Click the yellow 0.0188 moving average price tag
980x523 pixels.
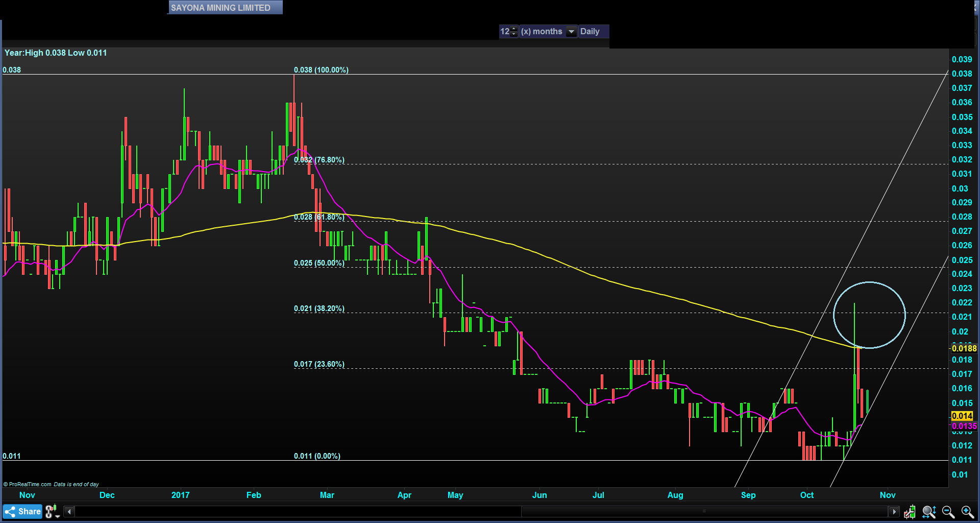click(x=964, y=348)
